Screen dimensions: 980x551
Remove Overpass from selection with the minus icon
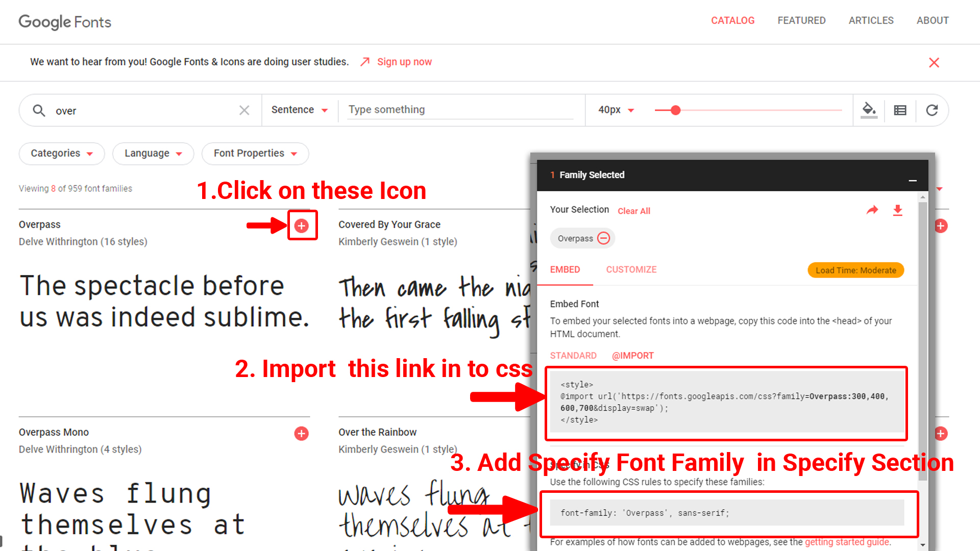point(603,238)
